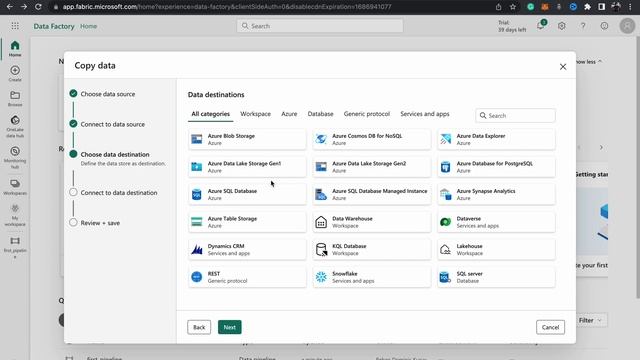Select the KQL Database icon
The width and height of the screenshot is (640, 360).
[321, 249]
